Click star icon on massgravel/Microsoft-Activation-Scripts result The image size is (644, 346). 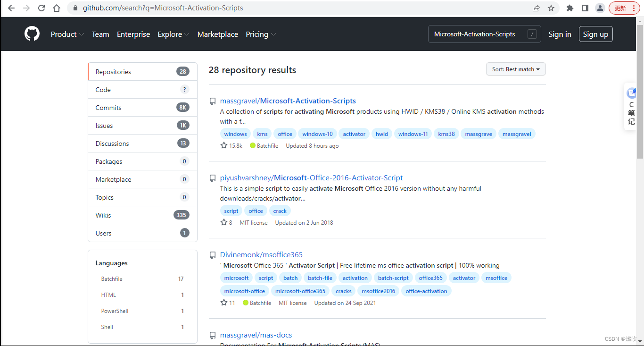coord(224,145)
